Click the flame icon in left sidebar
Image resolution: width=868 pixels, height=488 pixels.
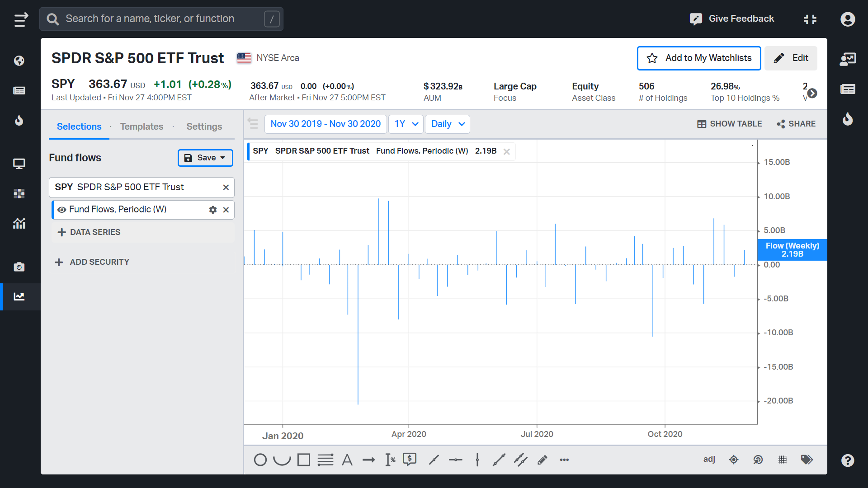click(19, 120)
